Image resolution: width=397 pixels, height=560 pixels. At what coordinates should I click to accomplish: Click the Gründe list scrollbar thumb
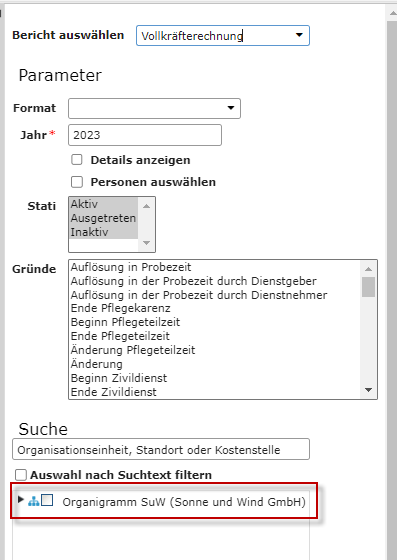(368, 287)
